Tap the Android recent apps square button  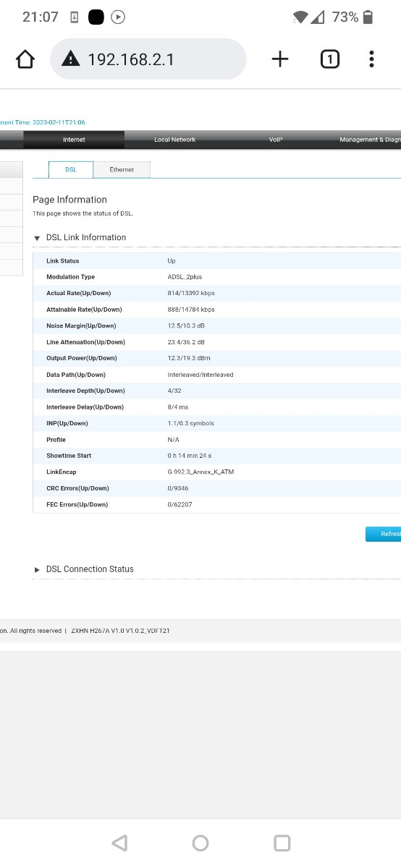point(282,843)
